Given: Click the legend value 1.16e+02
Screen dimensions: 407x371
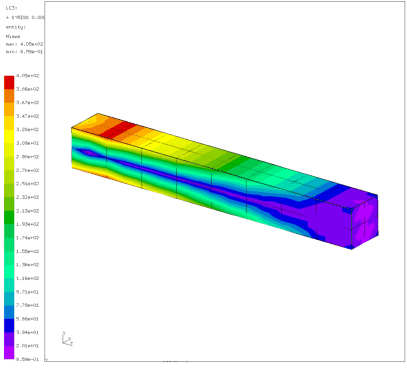Looking at the screenshot, I should point(28,278).
